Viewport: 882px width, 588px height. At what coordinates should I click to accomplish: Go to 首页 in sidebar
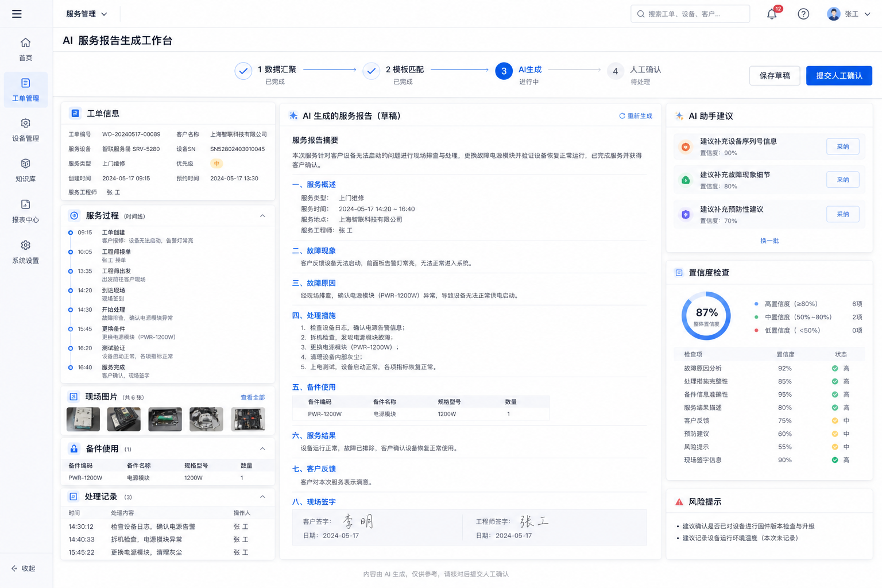[x=25, y=49]
